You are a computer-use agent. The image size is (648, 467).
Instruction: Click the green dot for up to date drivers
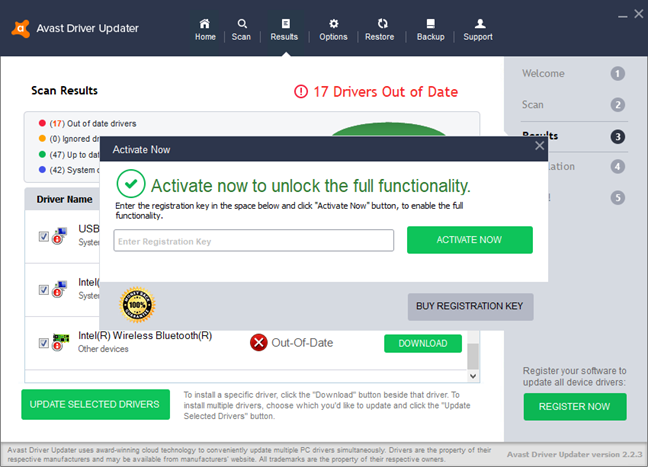(x=42, y=154)
